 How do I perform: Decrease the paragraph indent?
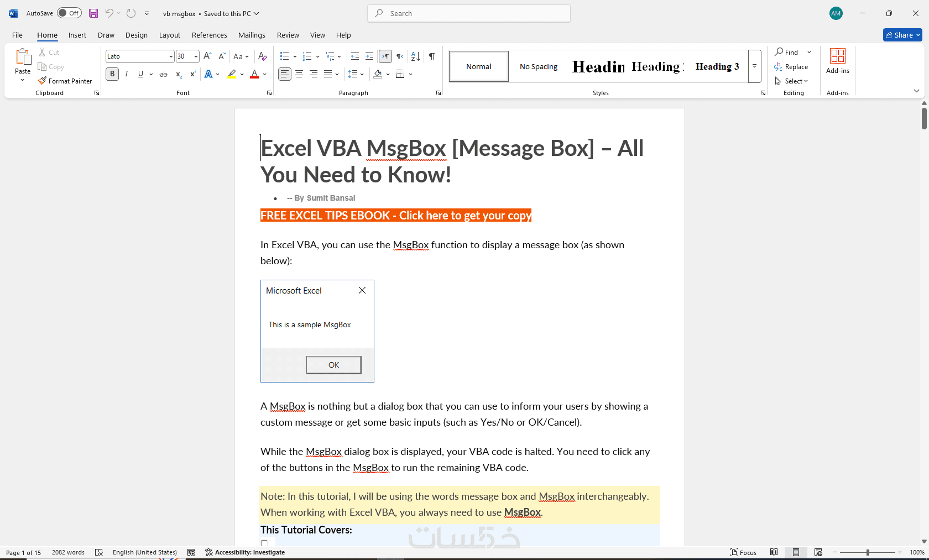click(x=355, y=56)
